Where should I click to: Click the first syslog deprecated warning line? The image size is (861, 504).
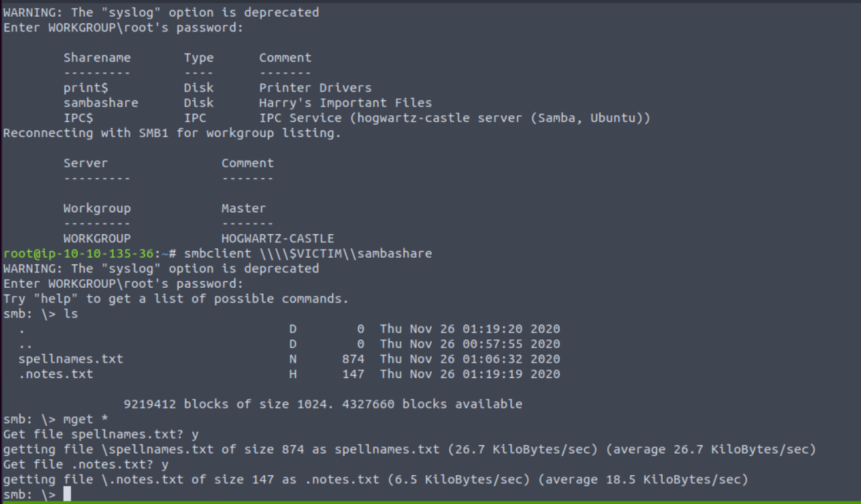pos(161,12)
